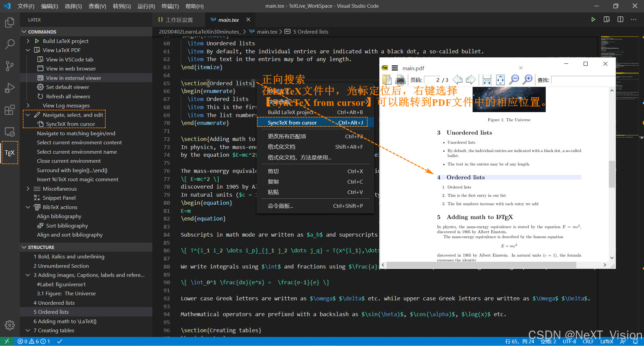The height and width of the screenshot is (346, 644).
Task: Click the Print icon in SumatraPDF
Action: click(400, 80)
